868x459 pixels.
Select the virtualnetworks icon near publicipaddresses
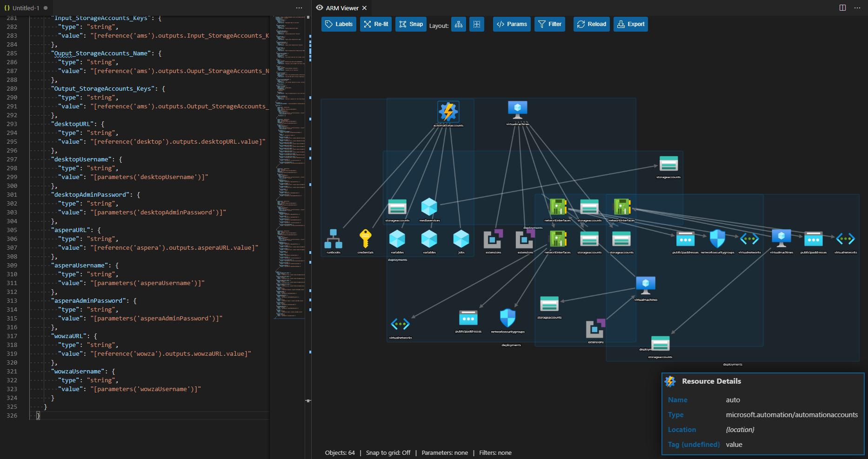pyautogui.click(x=846, y=239)
